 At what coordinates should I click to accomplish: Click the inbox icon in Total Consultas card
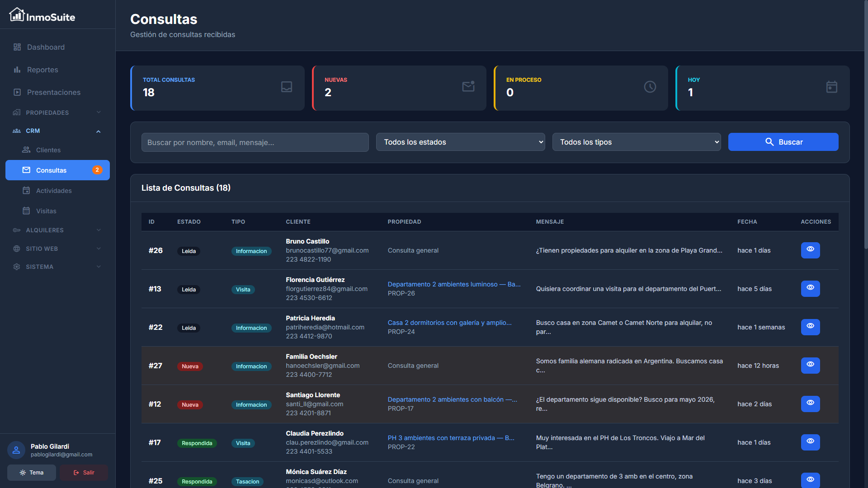(287, 87)
